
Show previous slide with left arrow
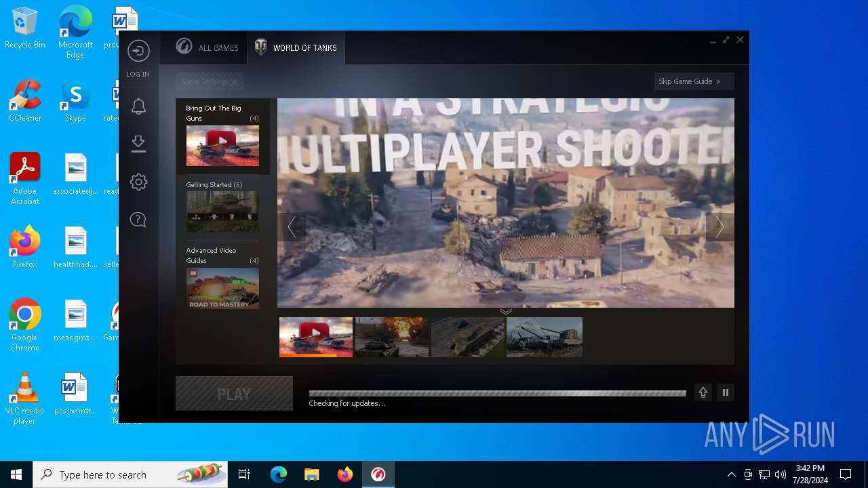292,226
